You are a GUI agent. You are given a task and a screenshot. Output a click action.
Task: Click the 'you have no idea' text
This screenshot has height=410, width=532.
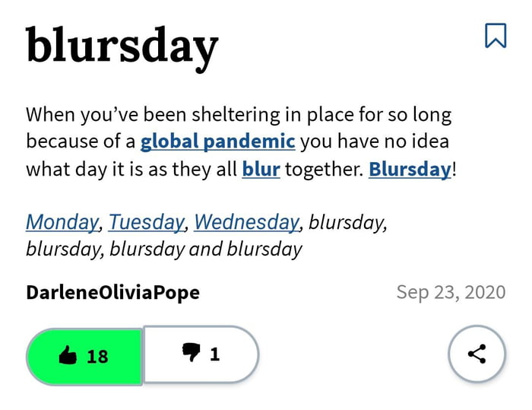(375, 141)
